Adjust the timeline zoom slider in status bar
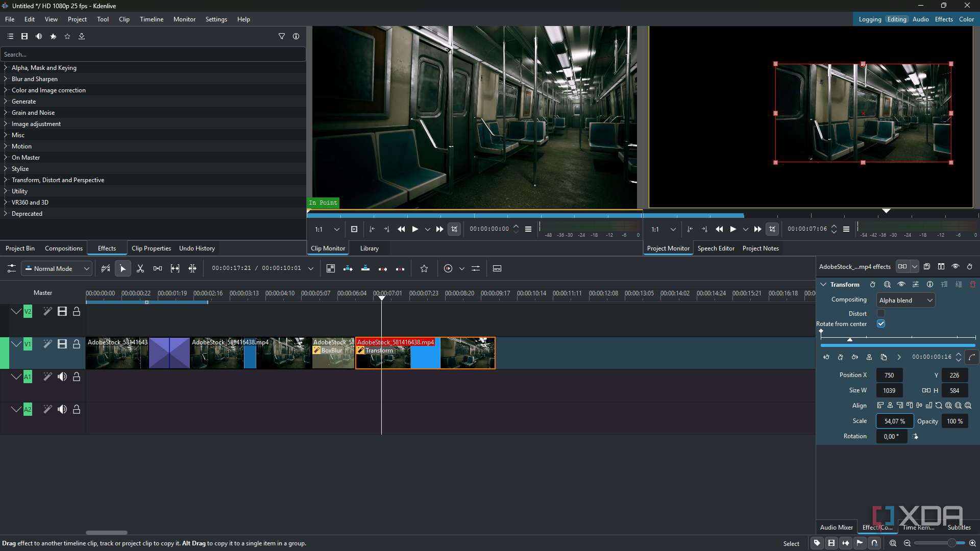The width and height of the screenshot is (980, 551). coord(939,543)
